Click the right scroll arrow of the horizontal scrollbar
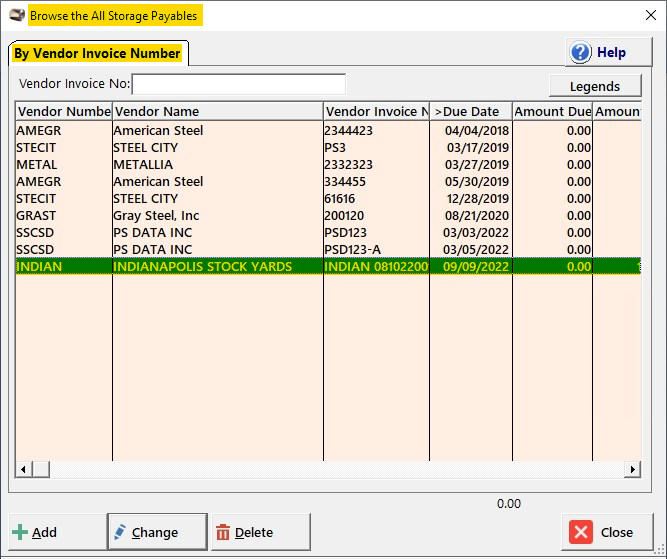The width and height of the screenshot is (667, 559). 633,469
